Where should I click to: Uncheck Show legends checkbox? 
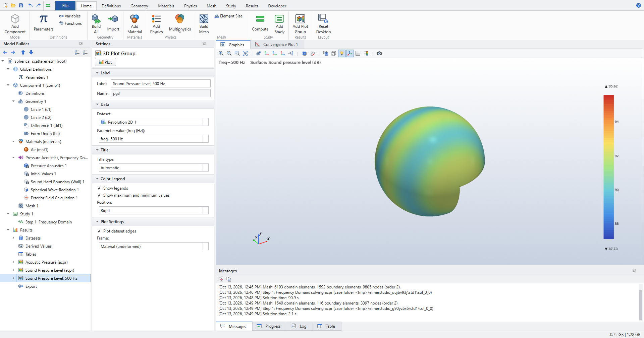click(99, 188)
